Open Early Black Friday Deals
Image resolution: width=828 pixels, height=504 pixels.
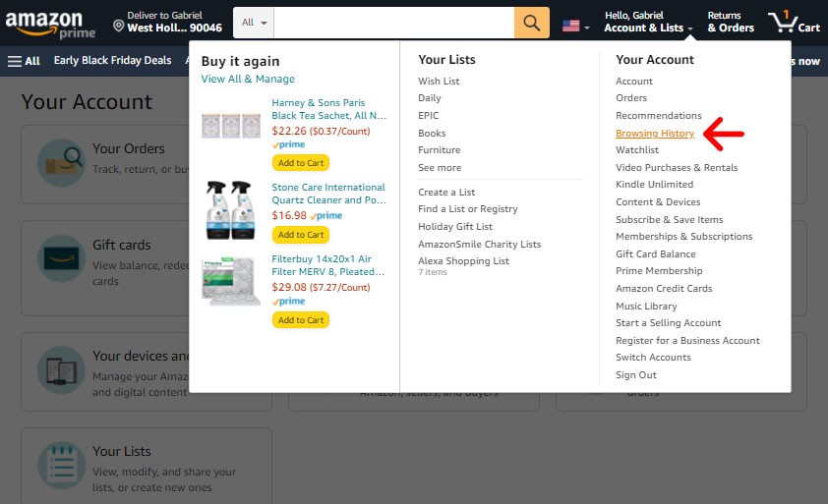(112, 60)
